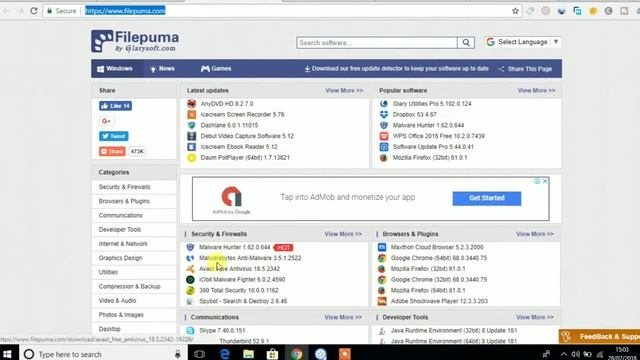Screen dimensions: 640x360
Task: Click the AnyDVD HD icon
Action: 191,104
